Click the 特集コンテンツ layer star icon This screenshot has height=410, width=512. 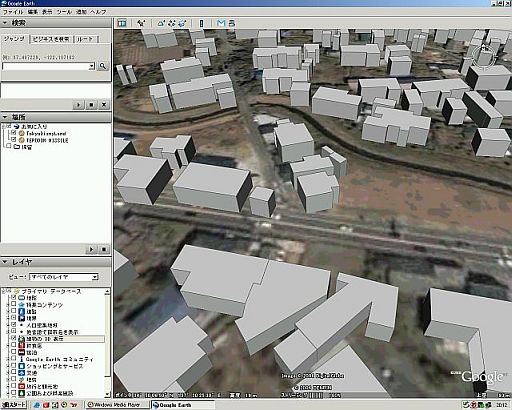click(21, 305)
